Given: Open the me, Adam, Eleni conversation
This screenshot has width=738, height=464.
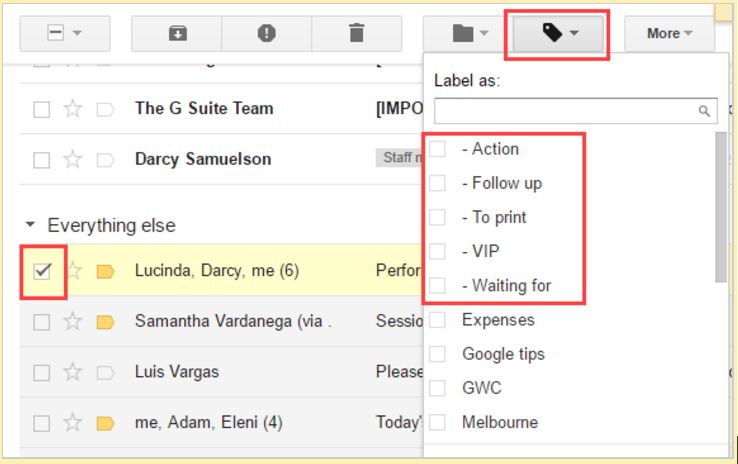Looking at the screenshot, I should pos(209,423).
